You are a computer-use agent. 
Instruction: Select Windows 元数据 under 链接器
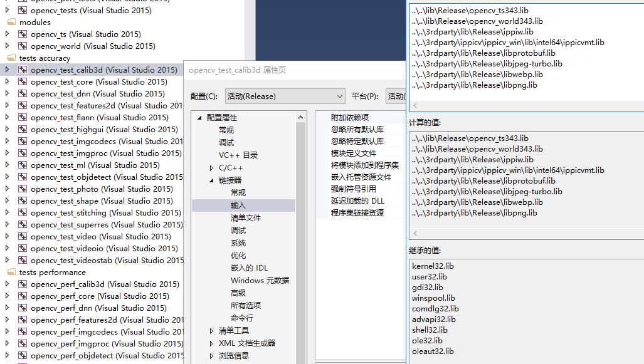click(x=260, y=280)
